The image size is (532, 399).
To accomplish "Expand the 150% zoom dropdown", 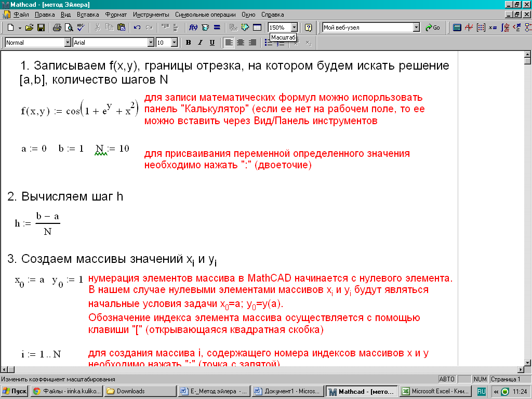I will coord(294,28).
